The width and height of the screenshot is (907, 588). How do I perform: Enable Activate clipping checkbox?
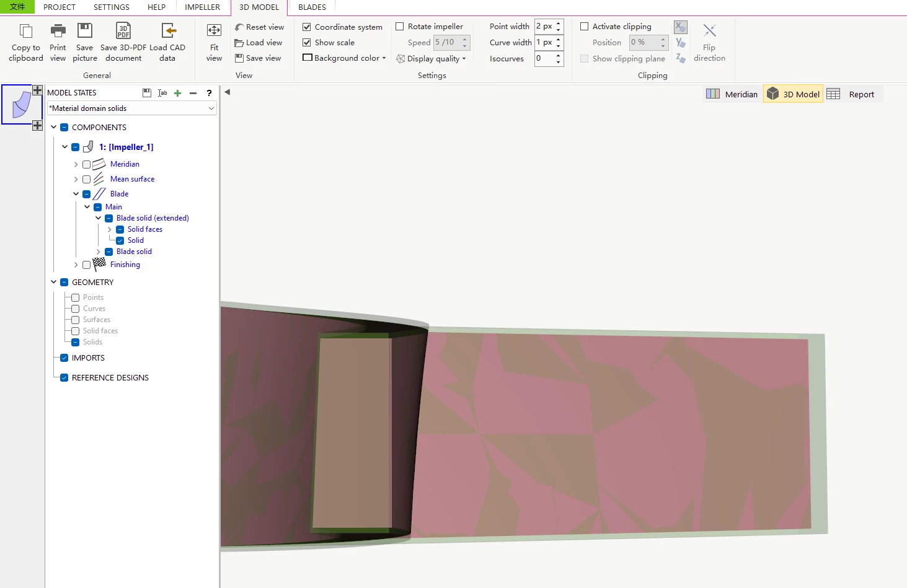click(584, 27)
